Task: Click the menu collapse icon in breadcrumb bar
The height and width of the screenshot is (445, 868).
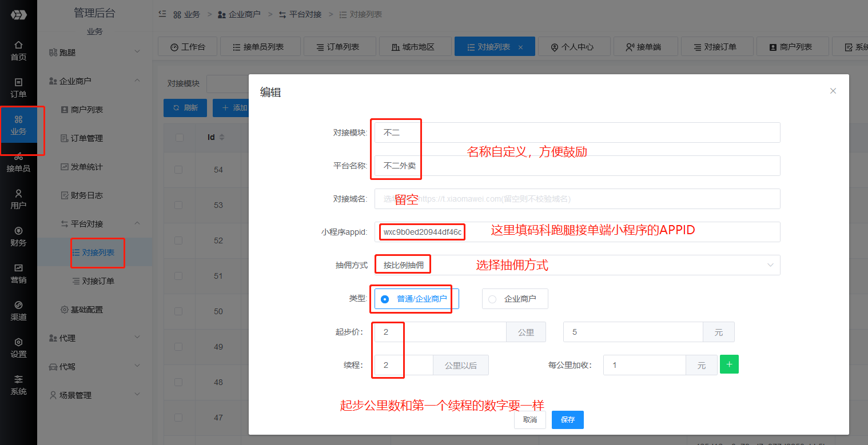Action: (x=162, y=14)
